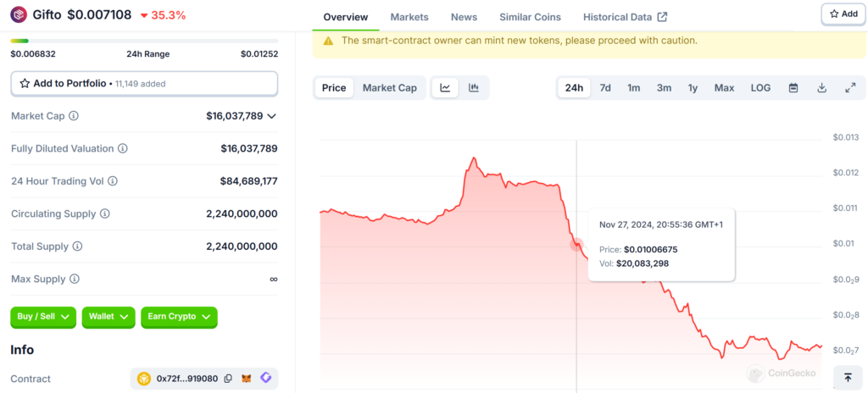The width and height of the screenshot is (868, 393).
Task: Click the $0.01 y-axis label
Action: click(843, 244)
